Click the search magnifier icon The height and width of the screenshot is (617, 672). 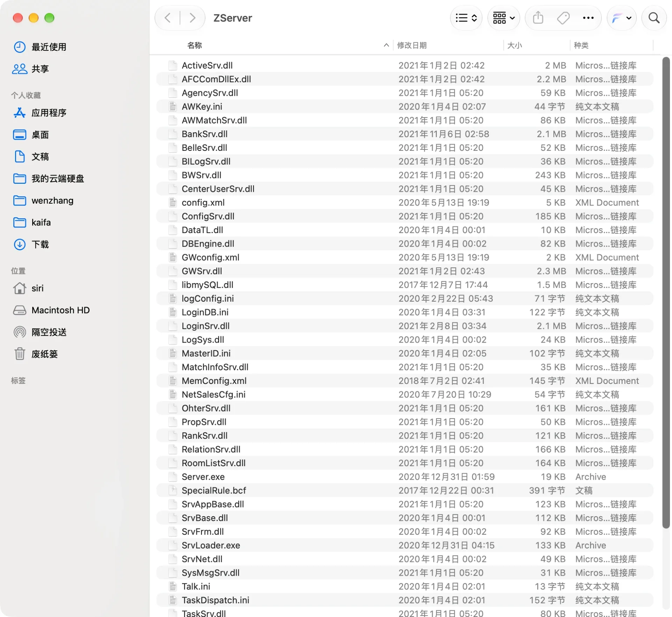tap(654, 18)
